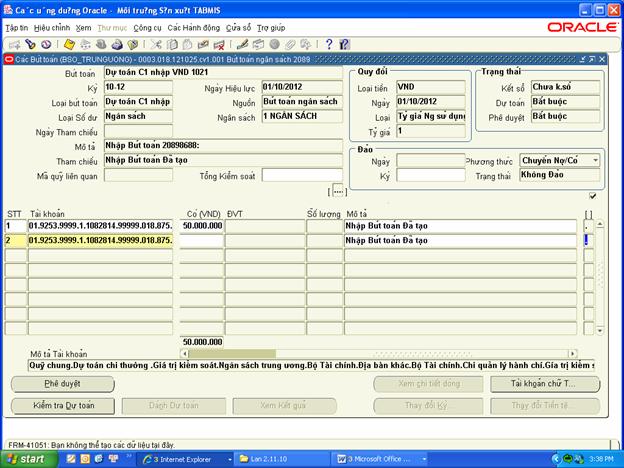624x468 pixels.
Task: Click the Ngày Tham chiếu field
Action: point(138,131)
